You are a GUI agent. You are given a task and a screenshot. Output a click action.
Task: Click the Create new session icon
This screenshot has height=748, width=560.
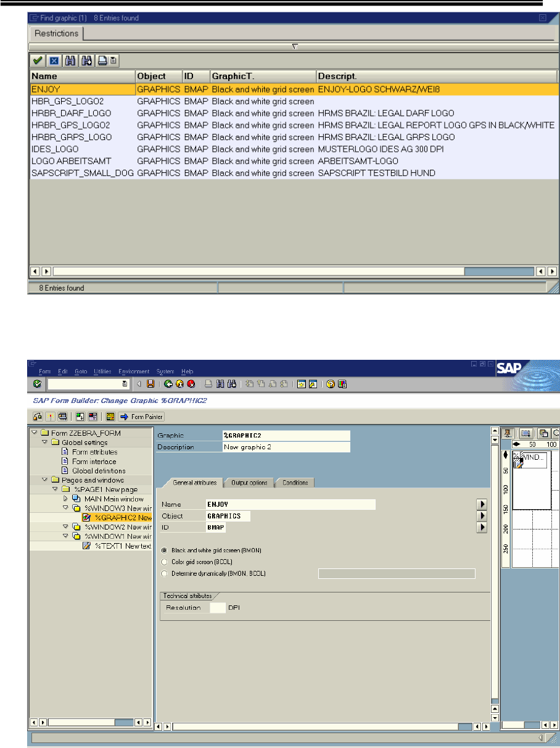tap(300, 384)
